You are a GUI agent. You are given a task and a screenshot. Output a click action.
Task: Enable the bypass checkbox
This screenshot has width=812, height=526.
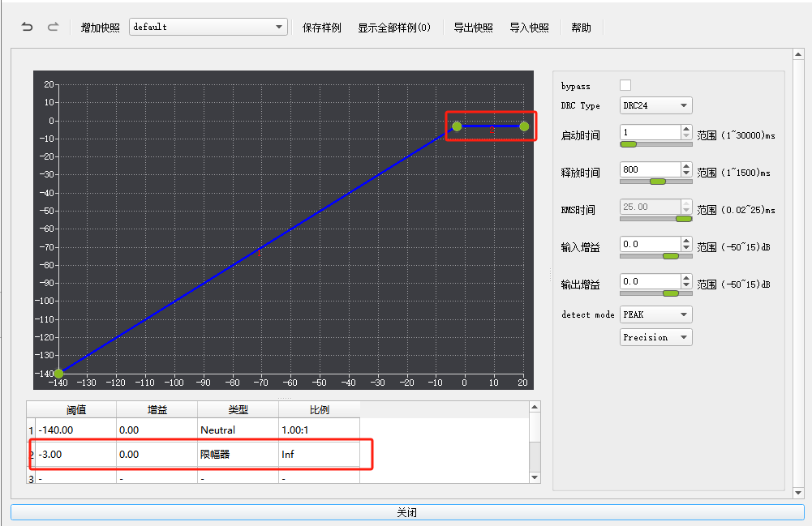(x=625, y=85)
